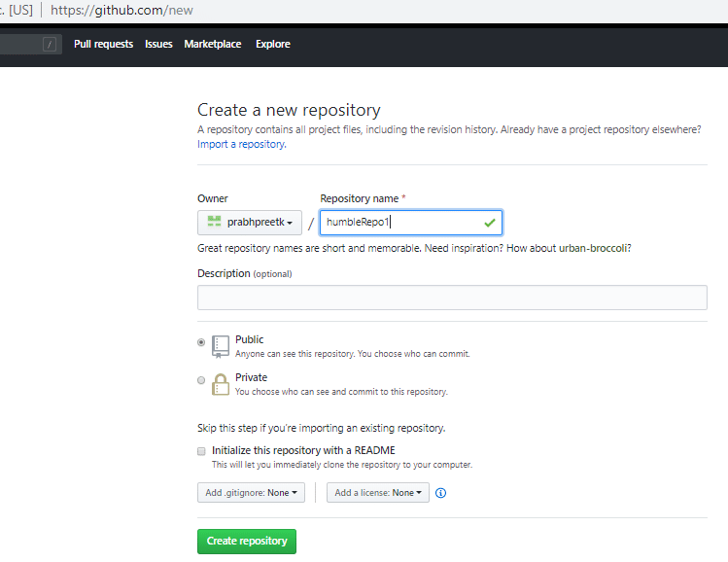Click the Description (optional) label
The height and width of the screenshot is (562, 728).
coord(245,273)
